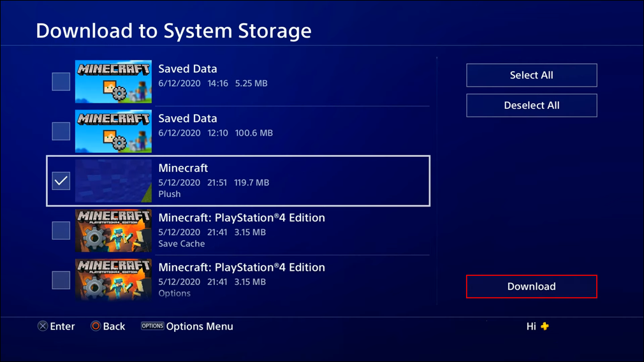Click the OPTIONS button icon
Viewport: 644px width, 362px height.
click(152, 326)
